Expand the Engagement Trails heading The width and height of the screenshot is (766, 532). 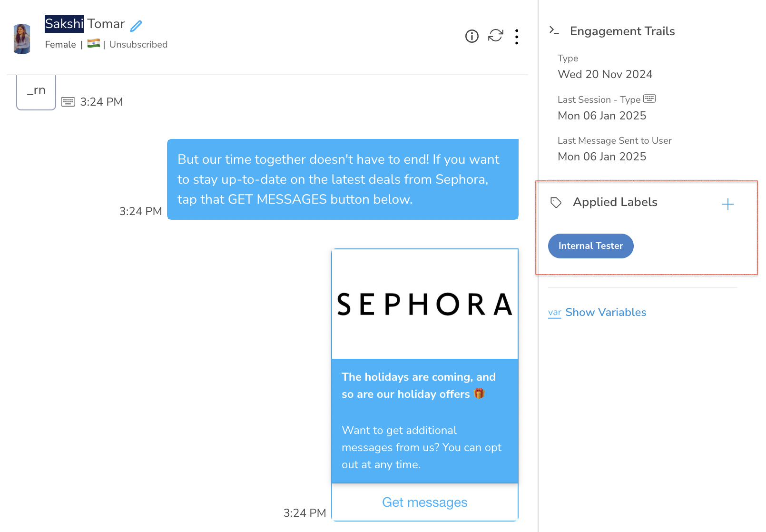622,31
